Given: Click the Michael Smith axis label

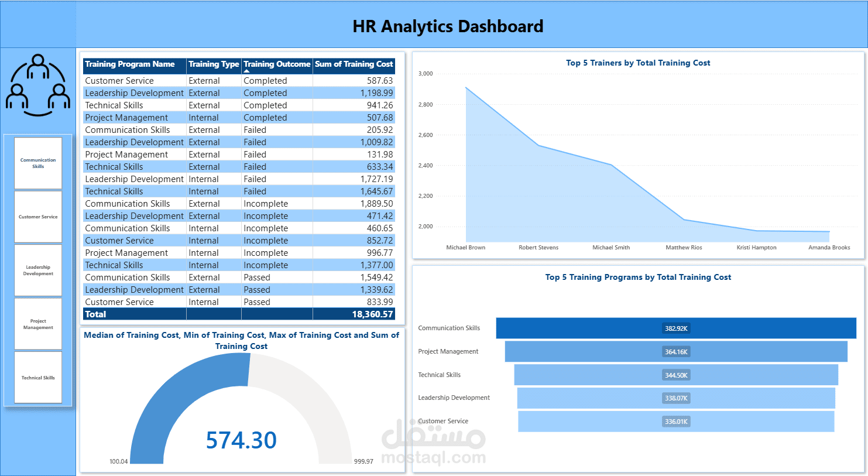Looking at the screenshot, I should tap(611, 248).
